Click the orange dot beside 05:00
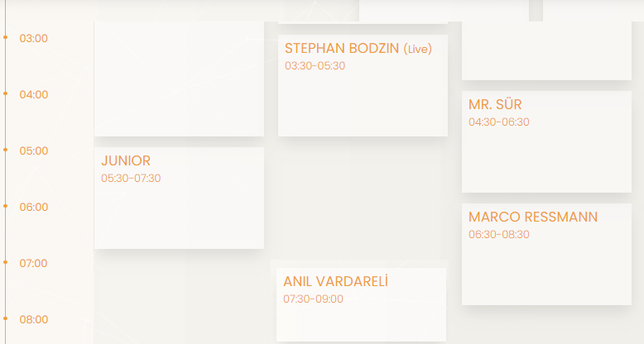 [5, 150]
